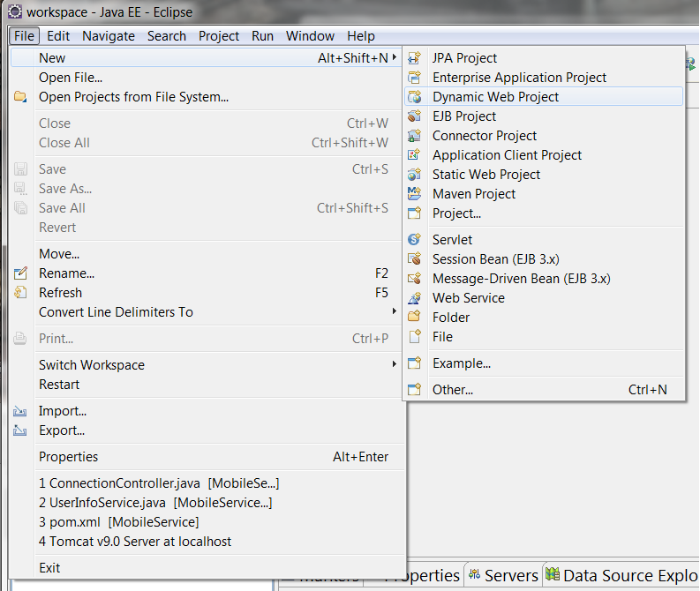Screen dimensions: 700x591
Task: Choose Enterprise Application Project
Action: [x=544, y=78]
